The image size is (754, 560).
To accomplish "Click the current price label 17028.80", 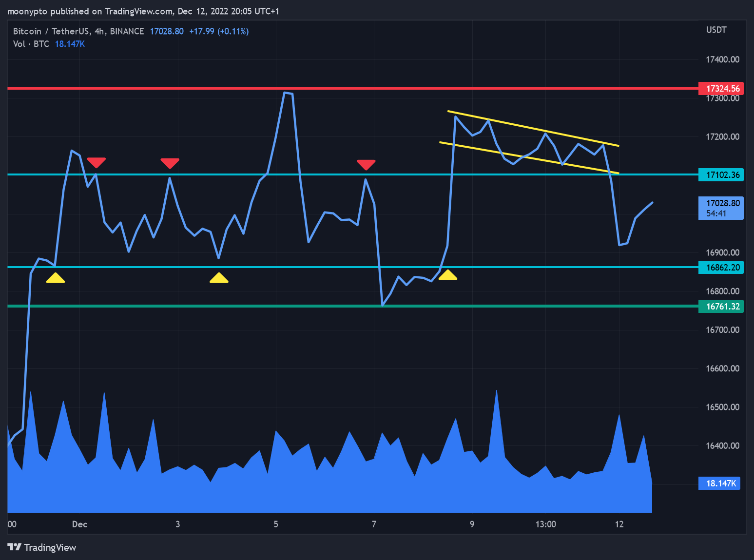I will (721, 208).
